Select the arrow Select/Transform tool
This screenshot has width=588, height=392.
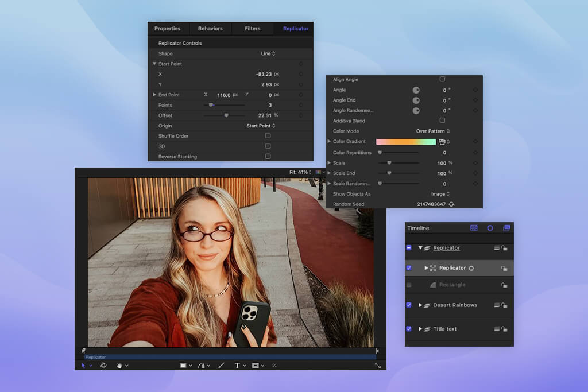point(83,366)
